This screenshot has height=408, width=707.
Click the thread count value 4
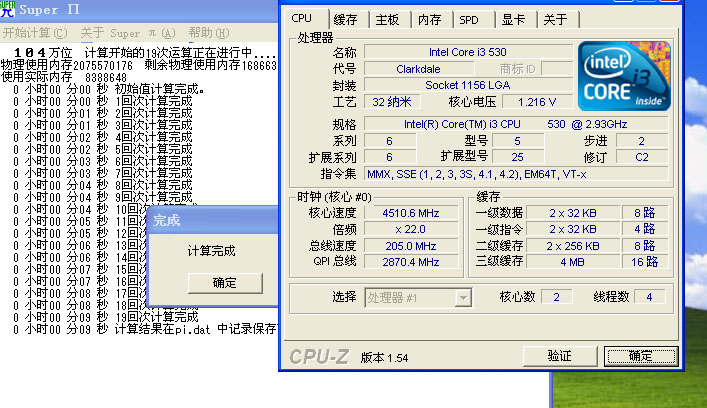coord(649,297)
